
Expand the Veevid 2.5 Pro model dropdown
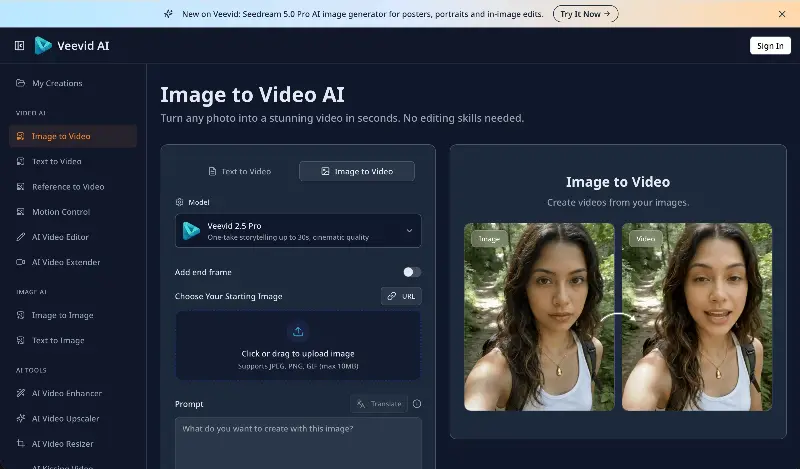click(x=298, y=231)
